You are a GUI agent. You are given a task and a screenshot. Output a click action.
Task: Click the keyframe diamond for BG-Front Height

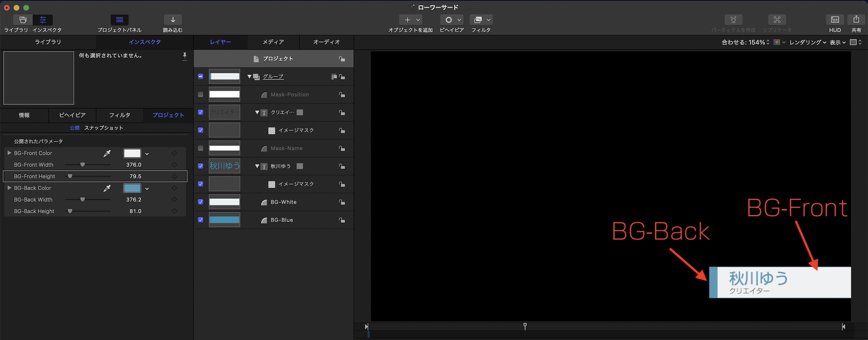pos(174,176)
